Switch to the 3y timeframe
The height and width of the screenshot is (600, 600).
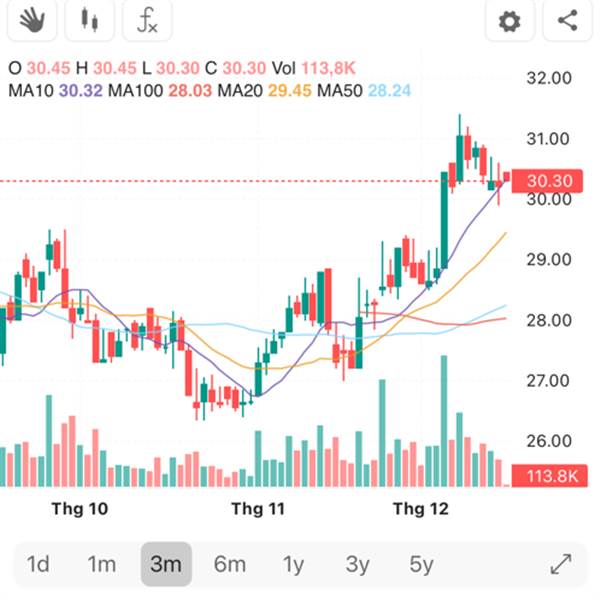[x=357, y=564]
